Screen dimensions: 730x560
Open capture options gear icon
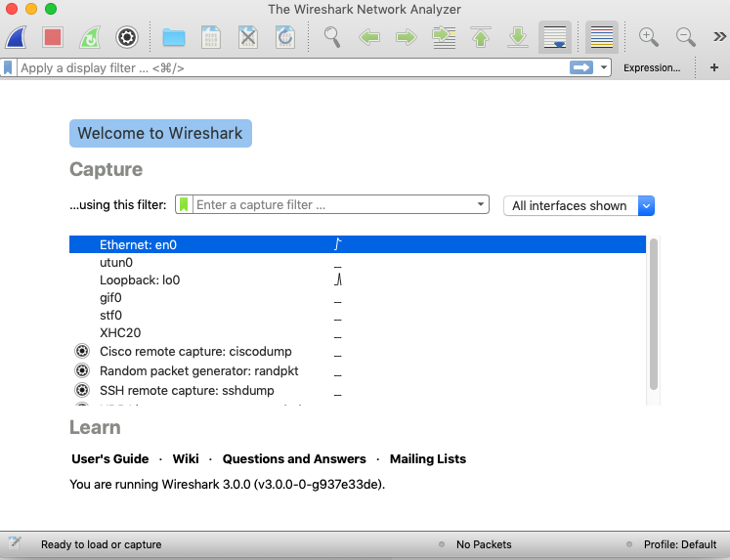[127, 37]
